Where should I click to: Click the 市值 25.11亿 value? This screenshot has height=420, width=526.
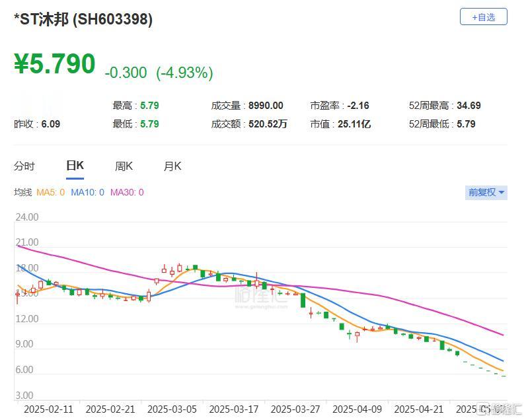tap(354, 124)
